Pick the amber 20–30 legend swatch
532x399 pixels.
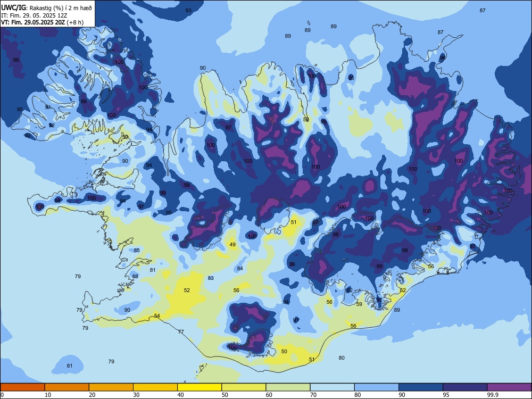pyautogui.click(x=111, y=387)
